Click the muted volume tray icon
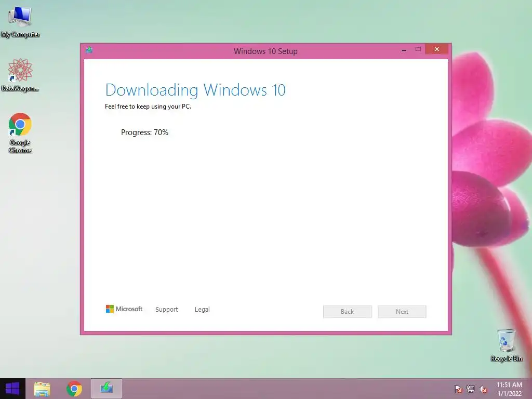532x399 pixels. [483, 389]
